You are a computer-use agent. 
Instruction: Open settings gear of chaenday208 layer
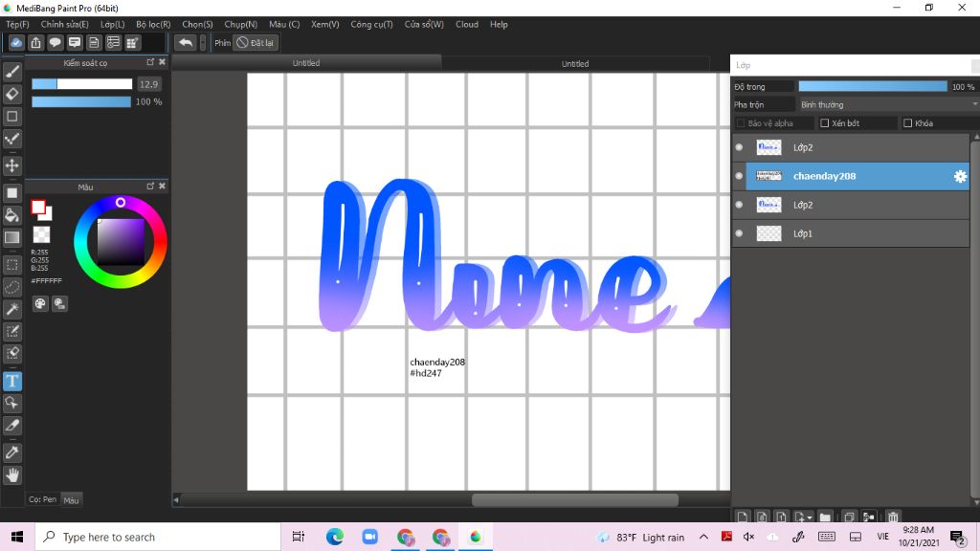tap(960, 177)
